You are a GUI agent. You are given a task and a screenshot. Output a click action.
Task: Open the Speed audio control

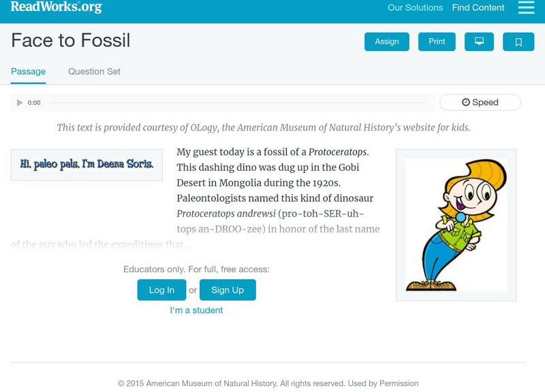[x=480, y=102]
